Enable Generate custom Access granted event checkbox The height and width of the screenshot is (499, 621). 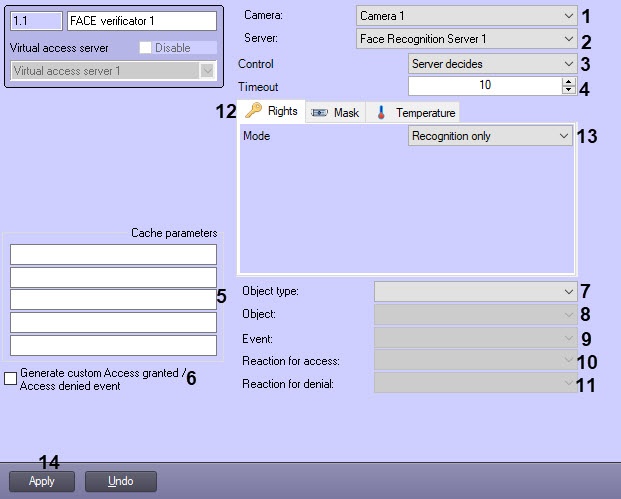pos(11,379)
